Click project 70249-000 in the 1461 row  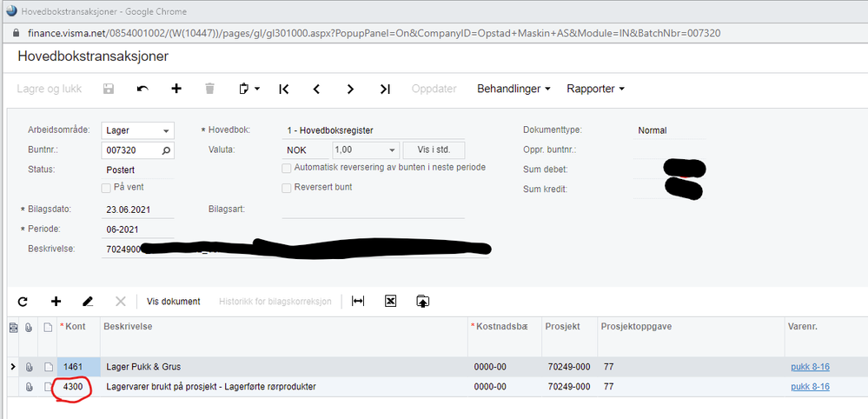pyautogui.click(x=569, y=367)
